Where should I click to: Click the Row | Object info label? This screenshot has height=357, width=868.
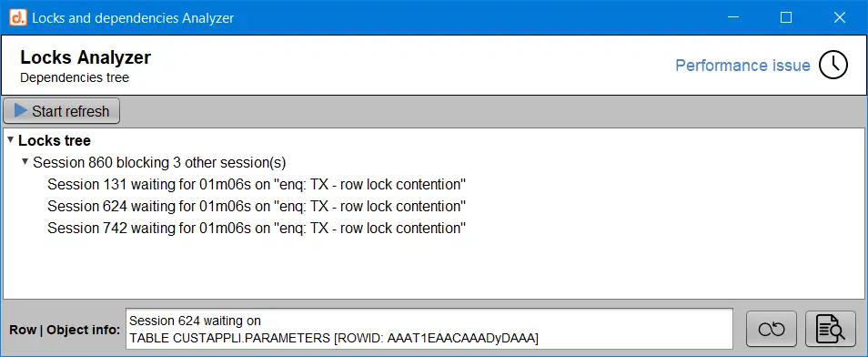[65, 330]
